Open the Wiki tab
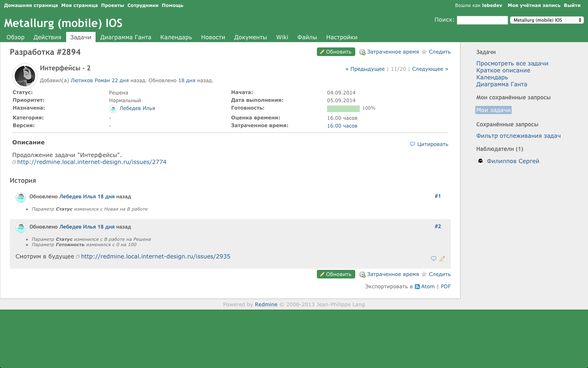This screenshot has height=368, width=588. tap(282, 37)
